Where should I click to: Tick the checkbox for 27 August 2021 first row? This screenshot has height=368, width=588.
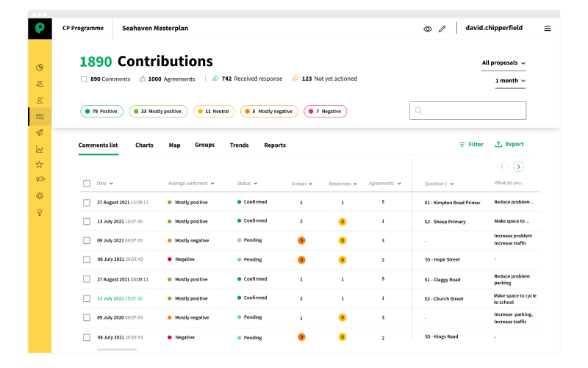[x=87, y=202]
